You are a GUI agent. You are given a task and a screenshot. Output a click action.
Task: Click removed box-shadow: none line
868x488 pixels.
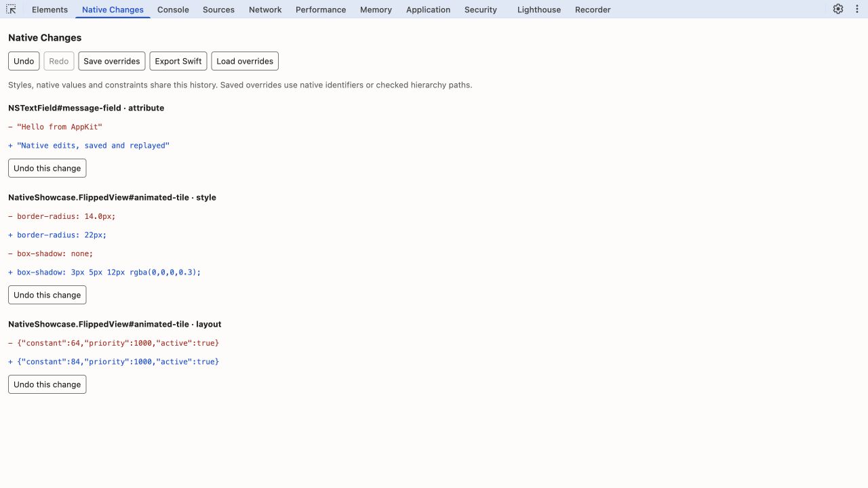coord(51,253)
